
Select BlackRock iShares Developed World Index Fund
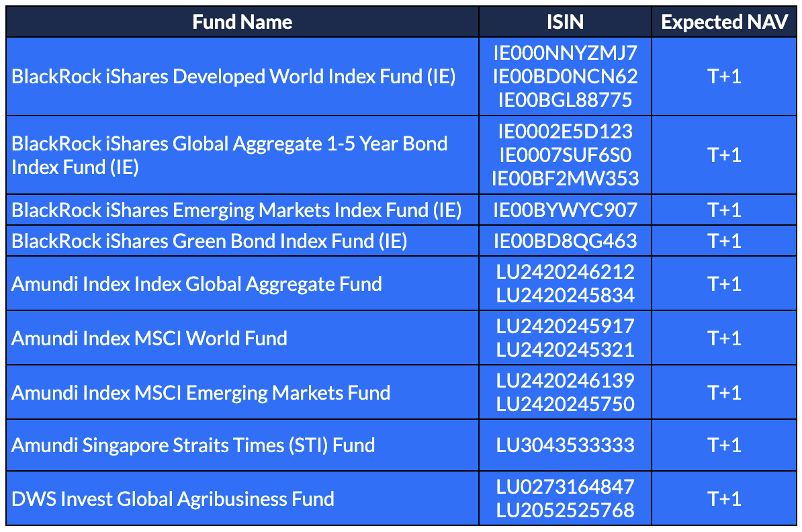click(x=234, y=77)
